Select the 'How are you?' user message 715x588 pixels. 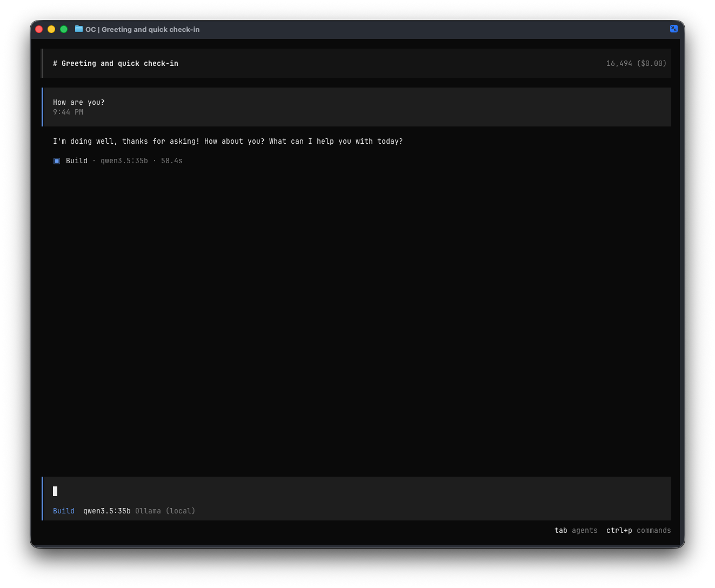coord(79,102)
